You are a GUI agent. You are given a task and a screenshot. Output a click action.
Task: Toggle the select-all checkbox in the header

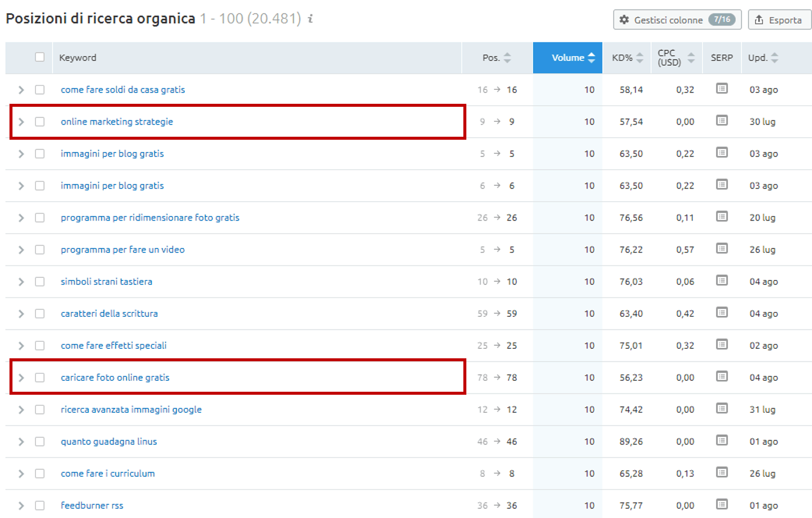point(40,57)
